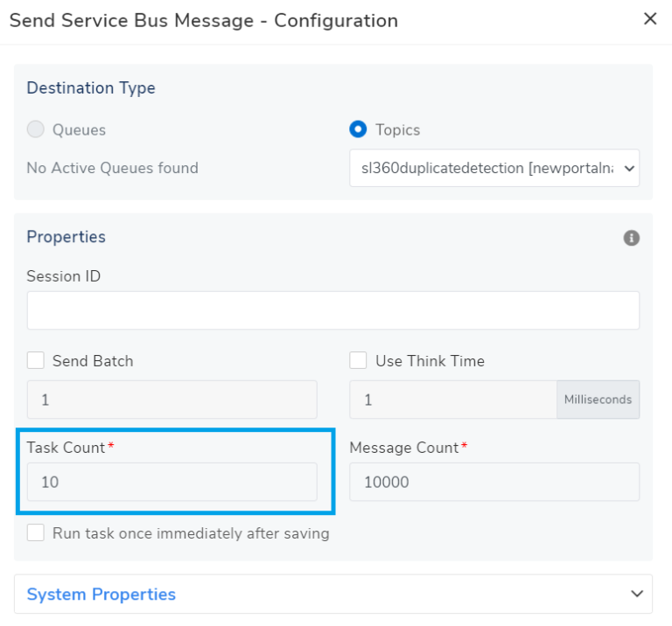The image size is (672, 626).
Task: Click the Task Count label
Action: 66,448
